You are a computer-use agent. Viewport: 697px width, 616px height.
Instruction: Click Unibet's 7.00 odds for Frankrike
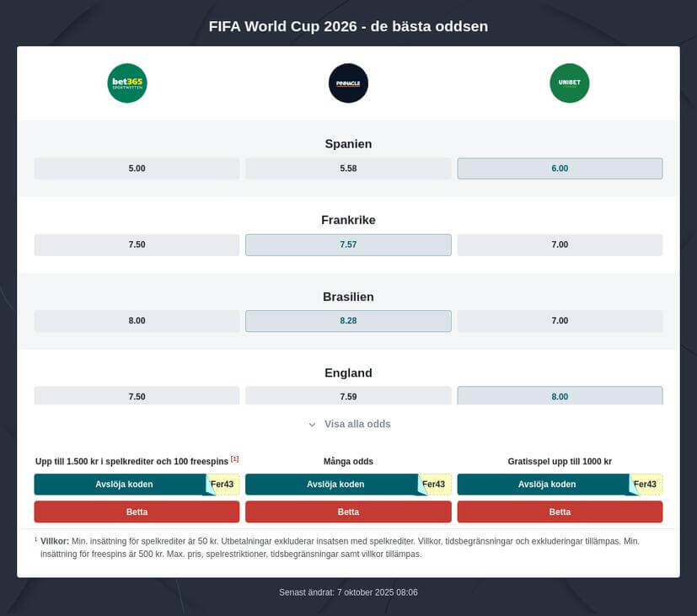tap(560, 244)
